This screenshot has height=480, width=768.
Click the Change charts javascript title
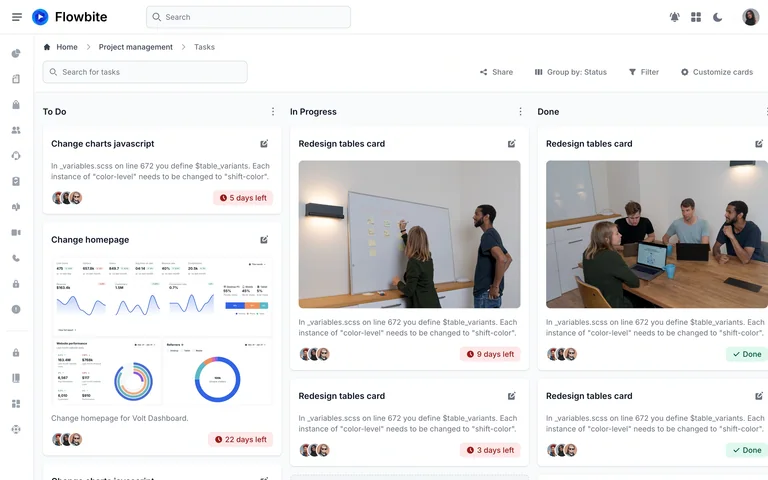102,144
